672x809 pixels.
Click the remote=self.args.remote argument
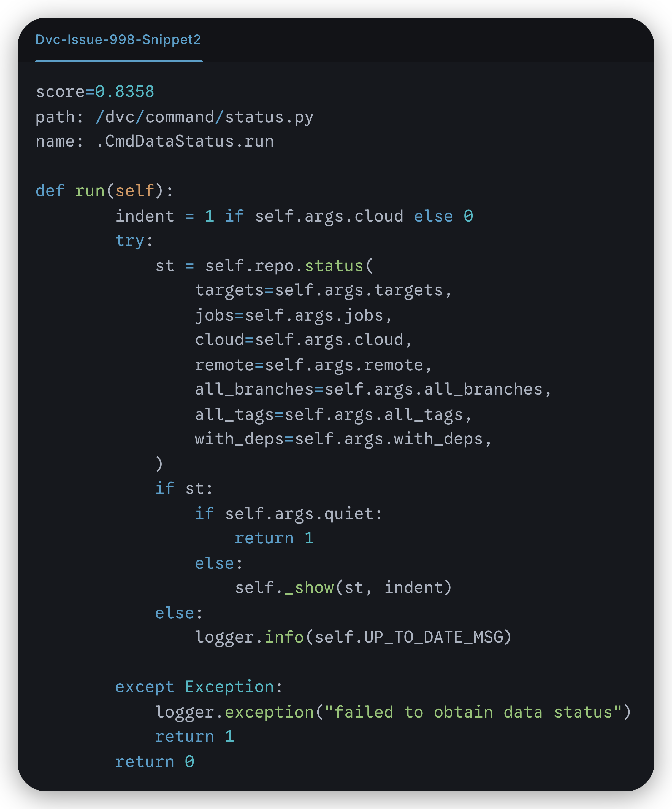pos(313,365)
